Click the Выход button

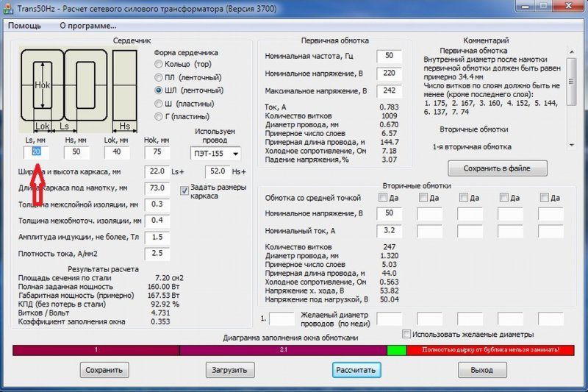482,370
